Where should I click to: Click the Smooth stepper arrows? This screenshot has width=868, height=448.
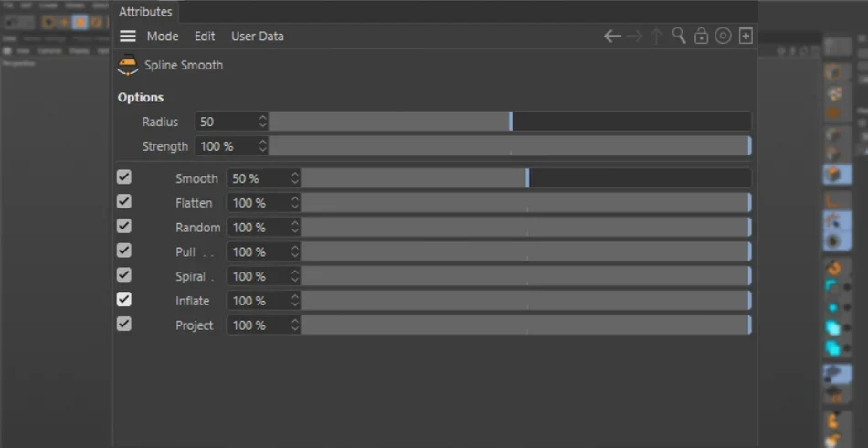(295, 178)
